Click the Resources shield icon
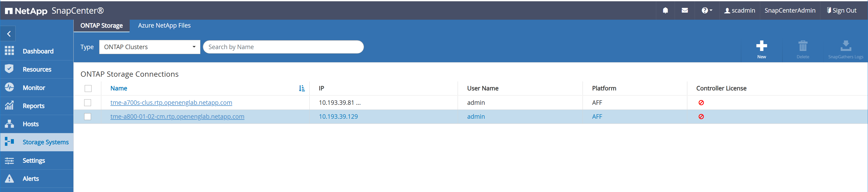 (x=9, y=69)
